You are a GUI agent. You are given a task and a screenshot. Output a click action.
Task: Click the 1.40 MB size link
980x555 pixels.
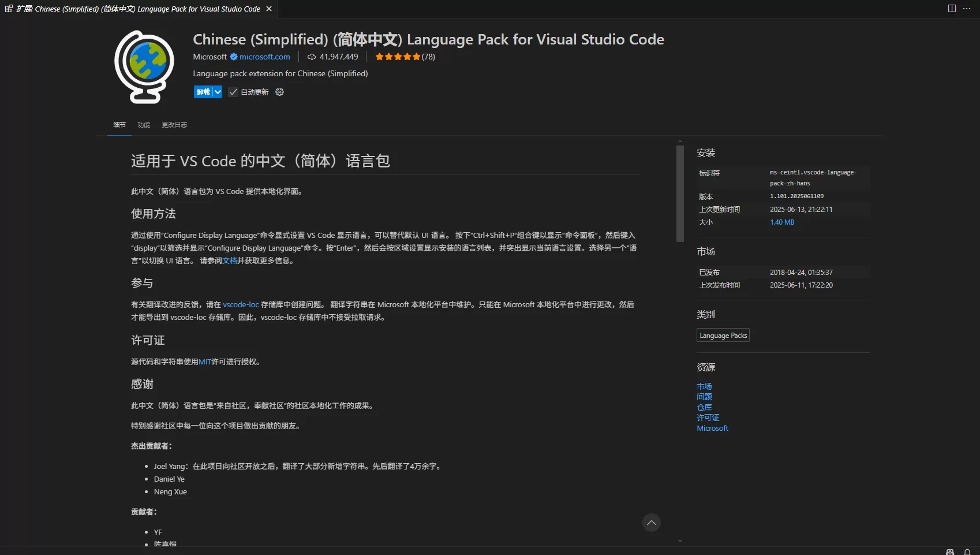tap(782, 222)
